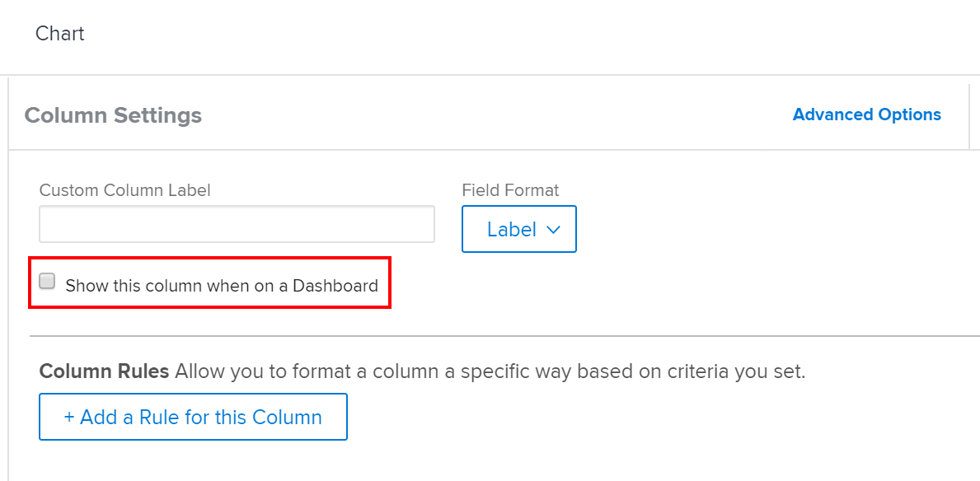This screenshot has width=980, height=481.
Task: Select the Chart heading
Action: pyautogui.click(x=59, y=34)
